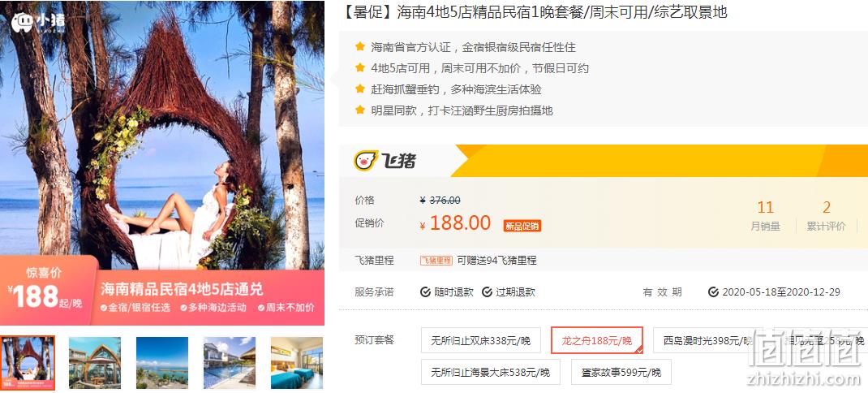Image resolution: width=868 pixels, height=393 pixels.
Task: Select the twin-bed room thumbnail
Action: point(297,363)
